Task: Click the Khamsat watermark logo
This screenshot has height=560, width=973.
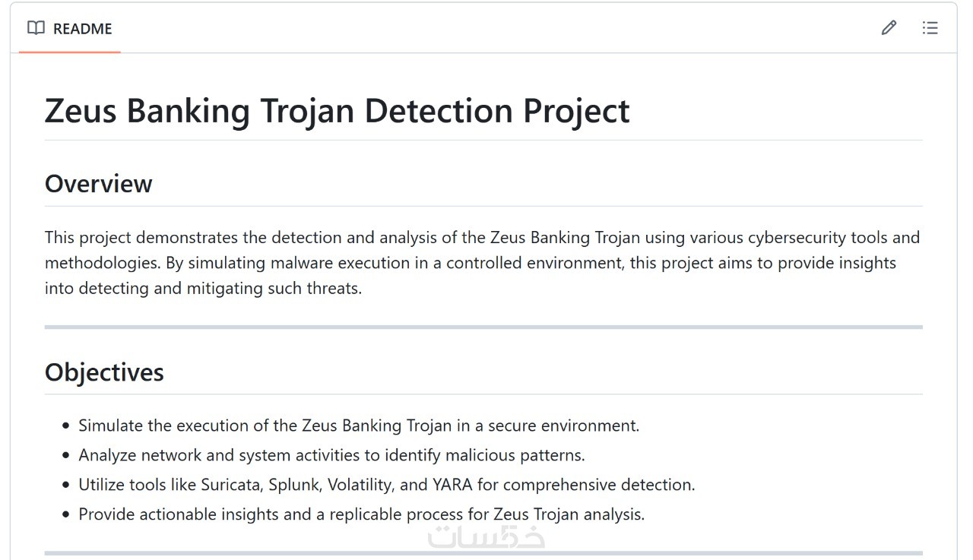Action: click(x=486, y=536)
